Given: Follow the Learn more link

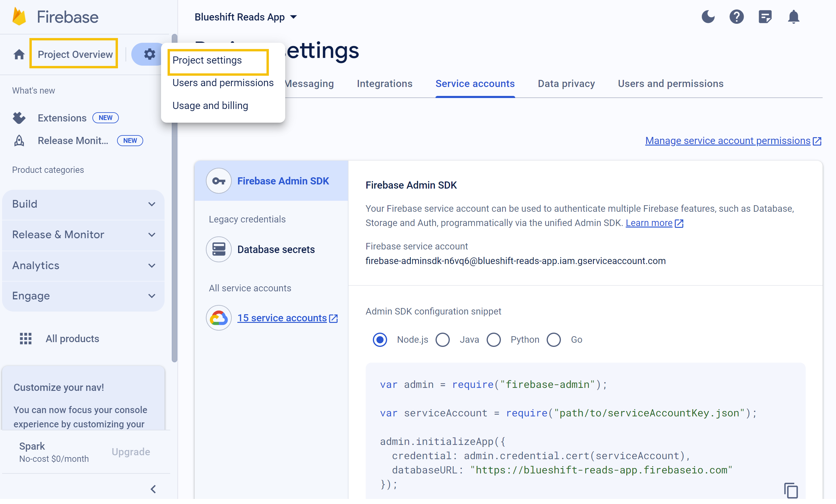Looking at the screenshot, I should click(x=649, y=223).
